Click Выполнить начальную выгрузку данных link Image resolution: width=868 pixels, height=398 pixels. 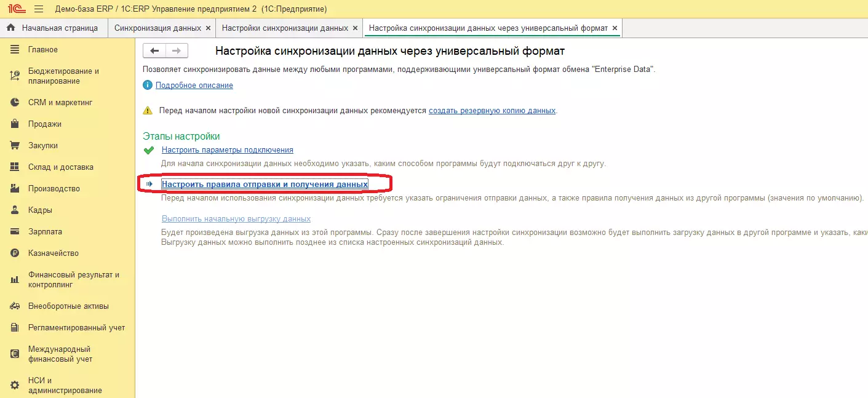(x=236, y=219)
